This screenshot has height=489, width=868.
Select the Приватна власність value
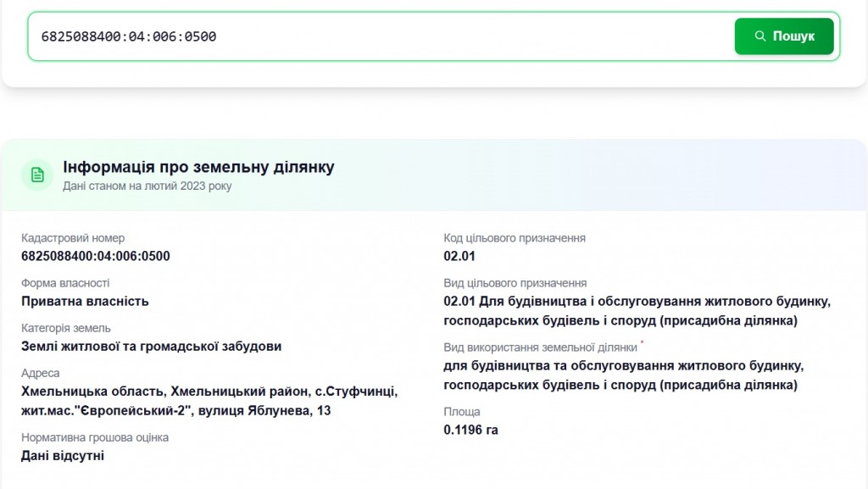[85, 301]
